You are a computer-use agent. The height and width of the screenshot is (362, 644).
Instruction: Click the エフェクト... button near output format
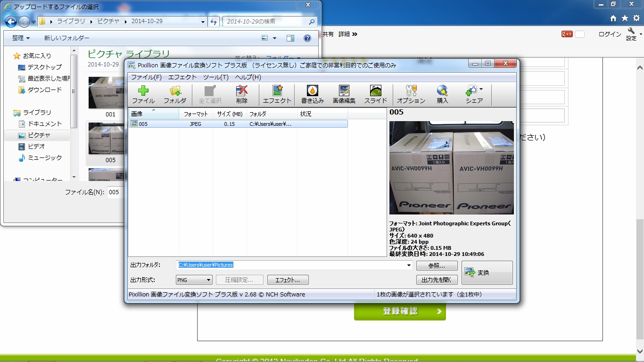(x=288, y=280)
